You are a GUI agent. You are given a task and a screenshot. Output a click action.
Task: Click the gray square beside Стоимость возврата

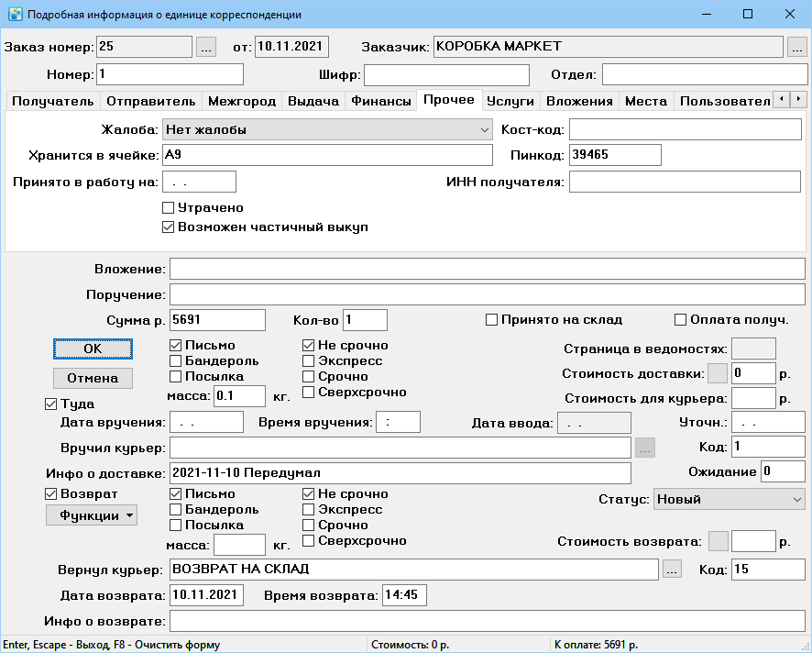click(718, 542)
